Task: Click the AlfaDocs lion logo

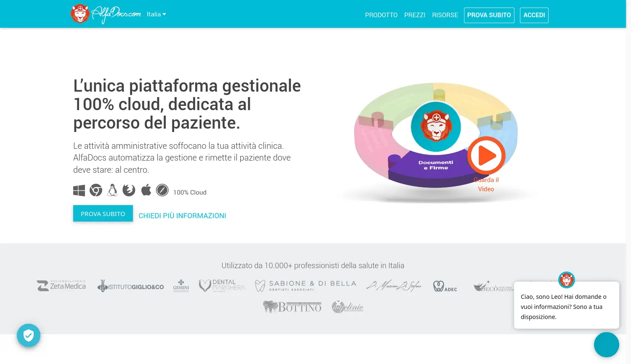Action: pyautogui.click(x=106, y=14)
